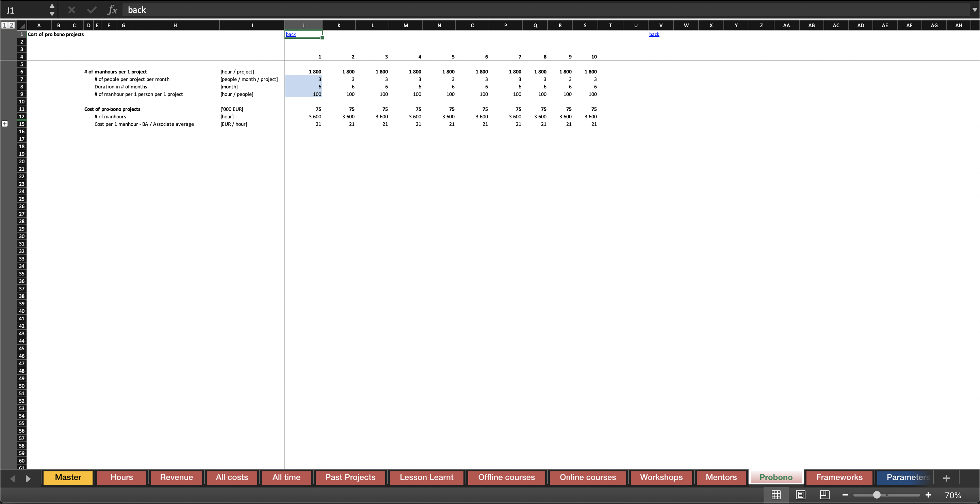Select row 15 header

pyautogui.click(x=22, y=124)
